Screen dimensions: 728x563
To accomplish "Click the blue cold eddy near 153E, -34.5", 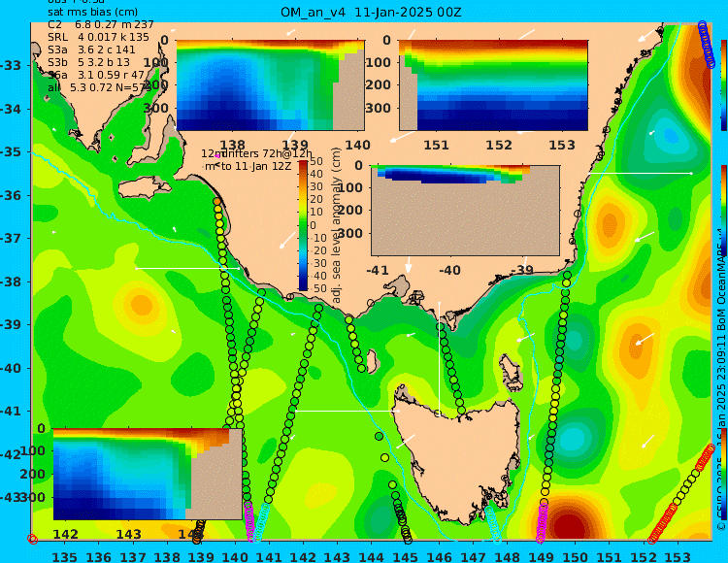I will [671, 136].
